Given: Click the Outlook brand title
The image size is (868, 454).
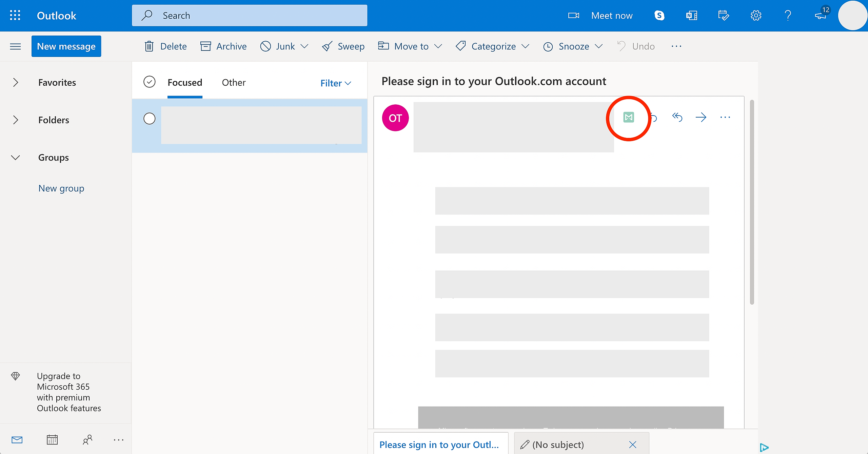Looking at the screenshot, I should 57,16.
